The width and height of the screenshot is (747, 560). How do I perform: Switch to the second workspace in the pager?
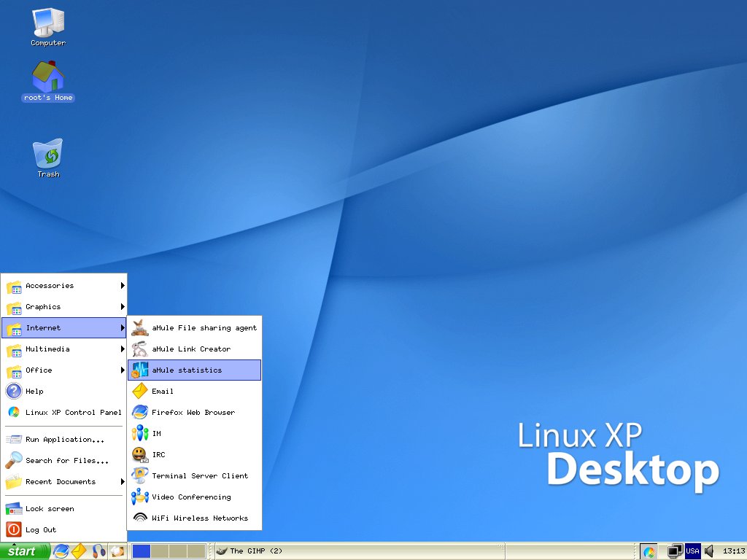pos(160,551)
